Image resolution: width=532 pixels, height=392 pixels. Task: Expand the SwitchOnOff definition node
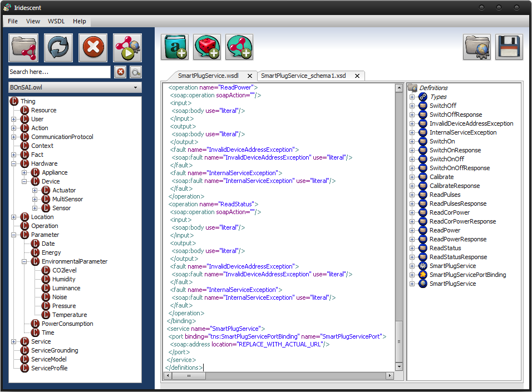412,159
